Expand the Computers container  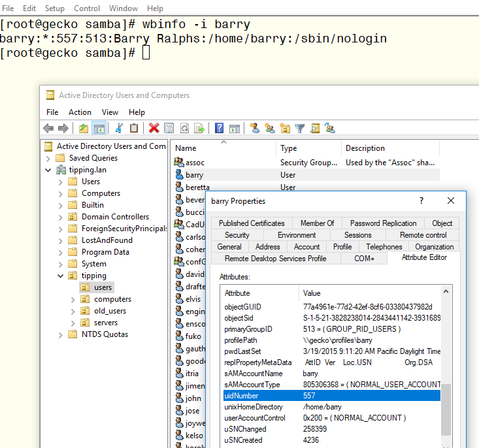tap(61, 194)
